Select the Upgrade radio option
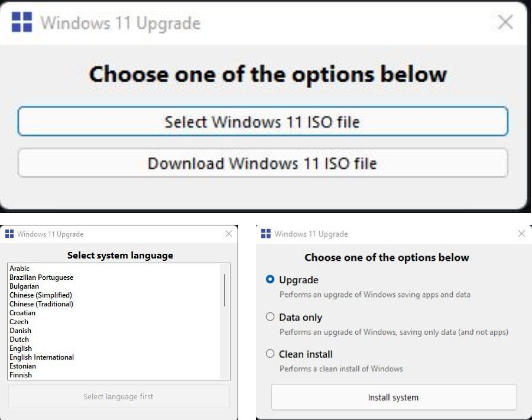Screen dimensions: 532x420 click(270, 280)
